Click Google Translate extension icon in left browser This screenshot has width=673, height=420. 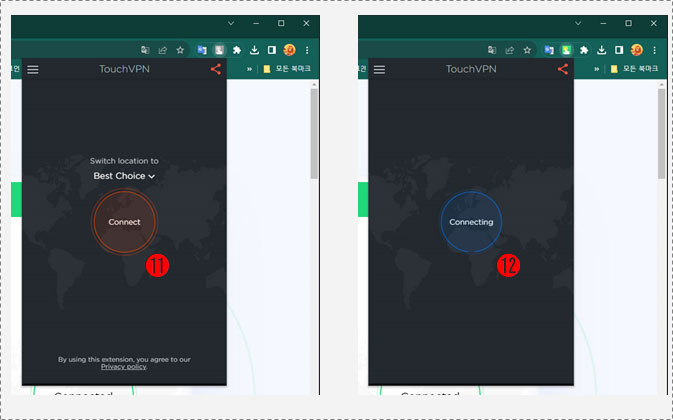click(x=202, y=50)
